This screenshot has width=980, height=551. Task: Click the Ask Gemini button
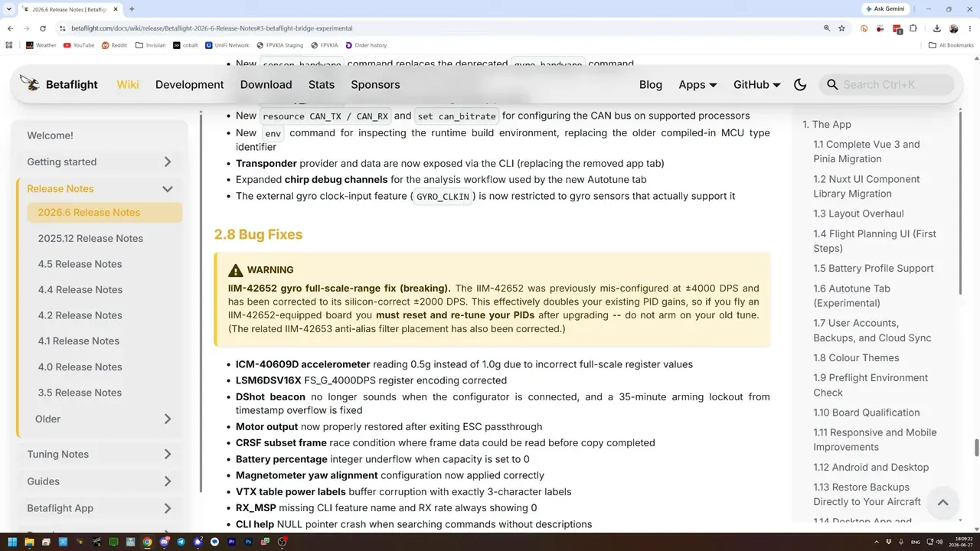point(885,9)
